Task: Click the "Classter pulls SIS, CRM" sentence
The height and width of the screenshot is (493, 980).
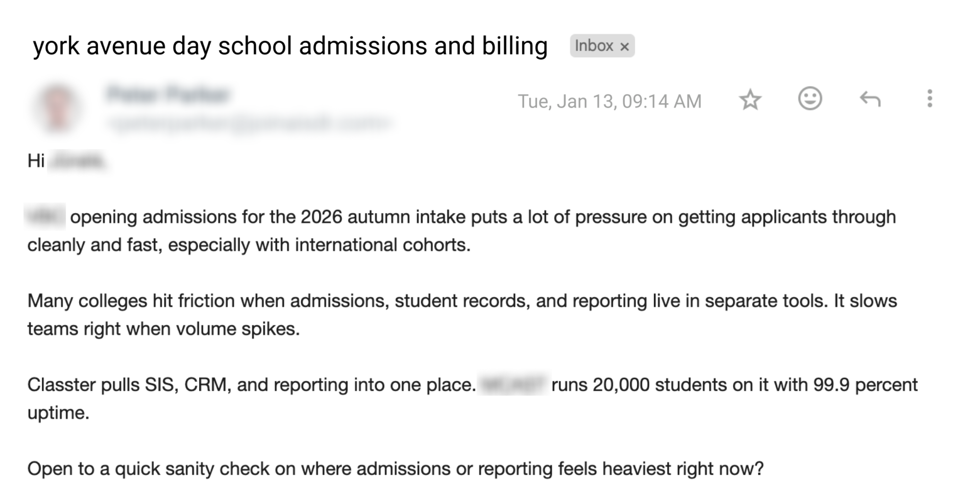Action: 251,385
